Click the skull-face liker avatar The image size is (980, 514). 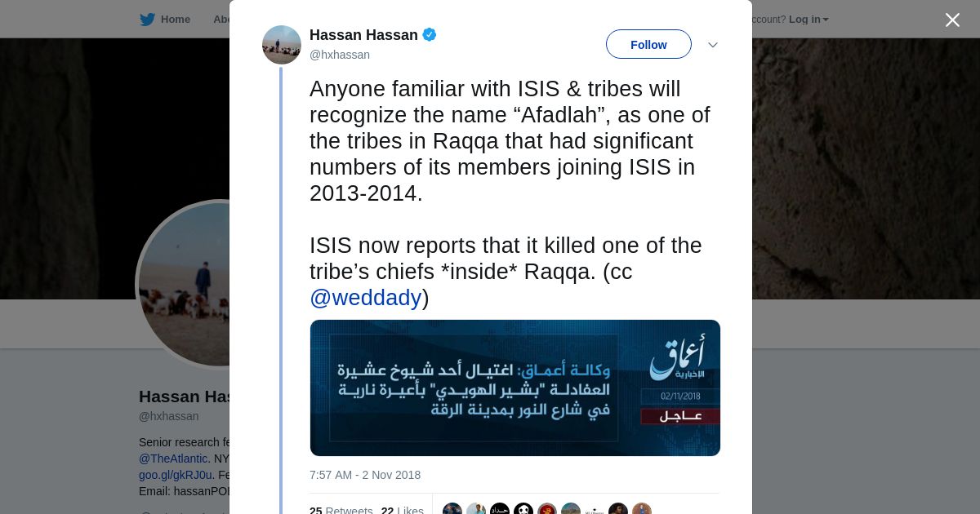[x=523, y=510]
